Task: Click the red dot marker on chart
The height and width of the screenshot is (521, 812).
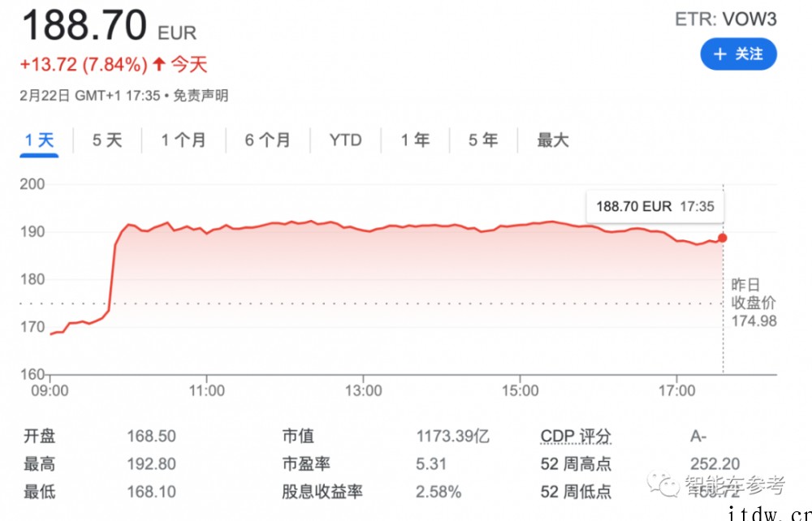Action: click(x=723, y=238)
